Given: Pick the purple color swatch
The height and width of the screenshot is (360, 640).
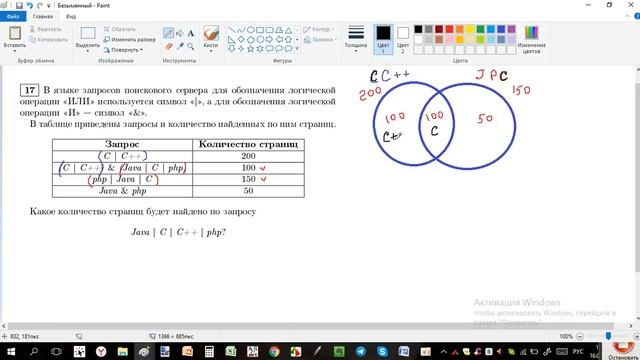Looking at the screenshot, I should coord(511,29).
